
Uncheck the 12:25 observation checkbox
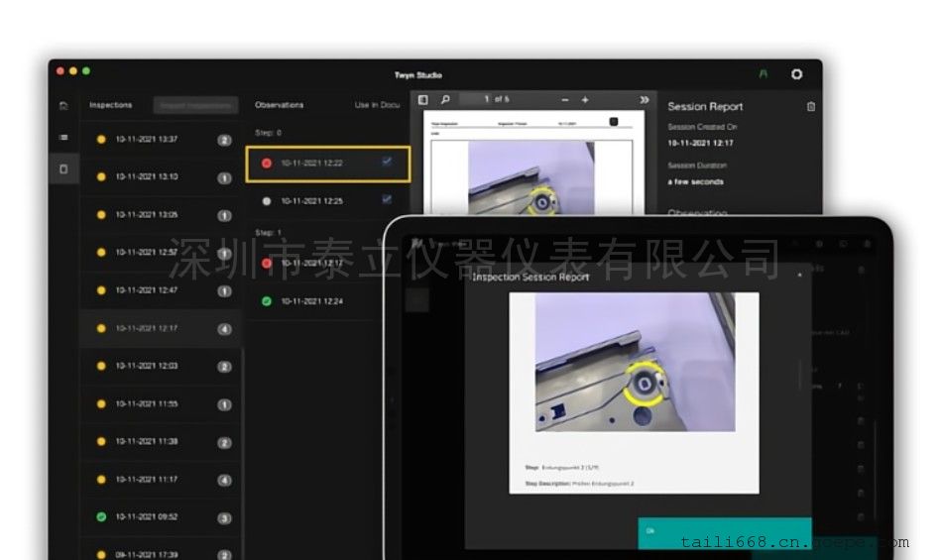pos(387,200)
